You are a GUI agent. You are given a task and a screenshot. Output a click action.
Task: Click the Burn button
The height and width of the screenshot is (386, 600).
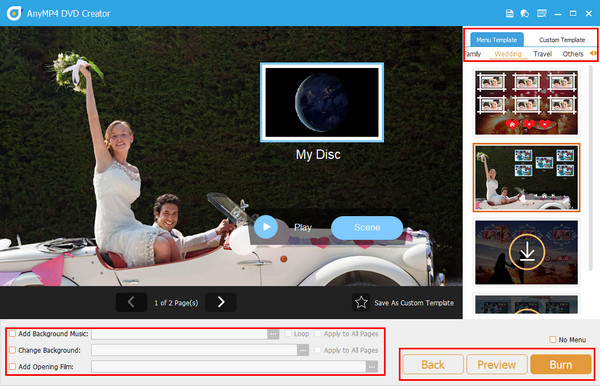pyautogui.click(x=561, y=365)
